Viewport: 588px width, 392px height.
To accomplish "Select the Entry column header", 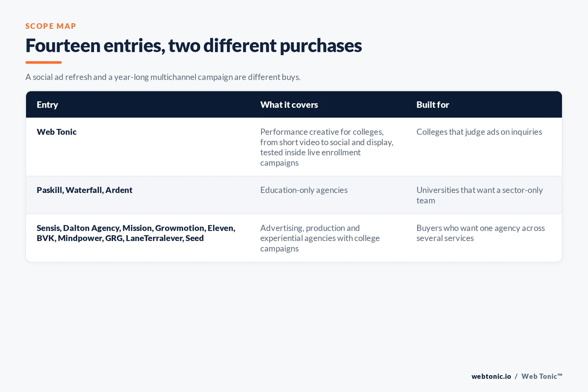I will click(x=47, y=105).
